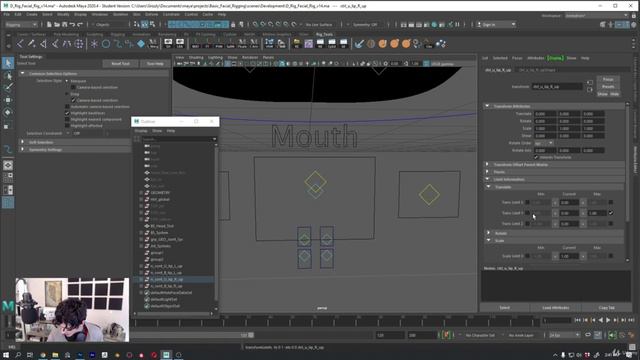Click the first shelf icon in Rig_Tools
The image size is (640, 360).
[20, 44]
